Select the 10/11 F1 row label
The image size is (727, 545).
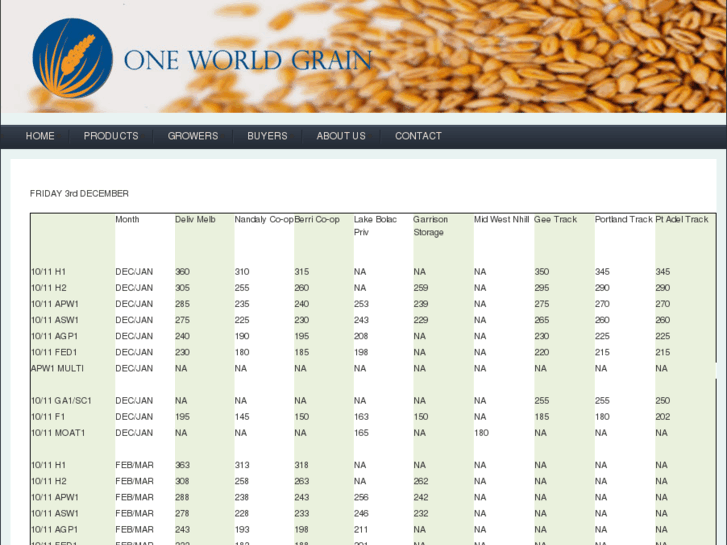48,417
